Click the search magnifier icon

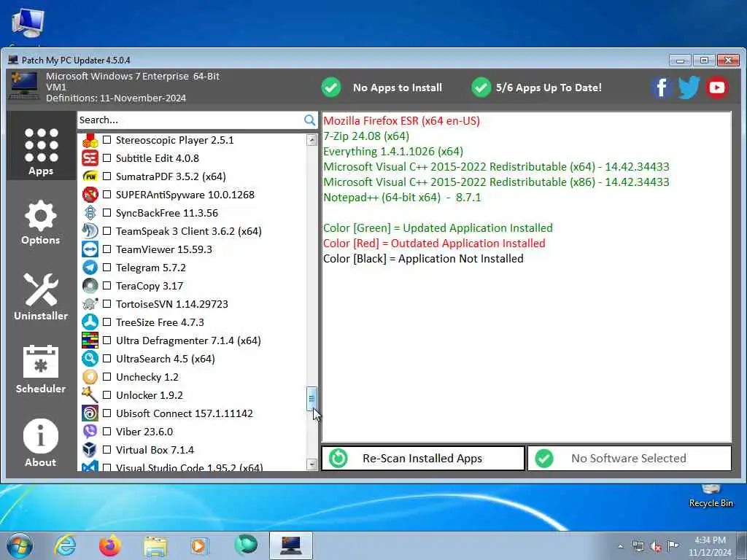309,120
